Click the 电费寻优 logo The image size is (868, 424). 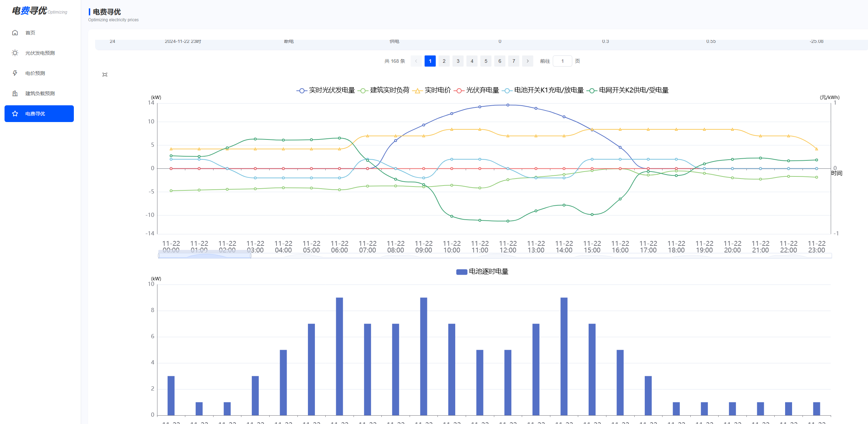(39, 11)
